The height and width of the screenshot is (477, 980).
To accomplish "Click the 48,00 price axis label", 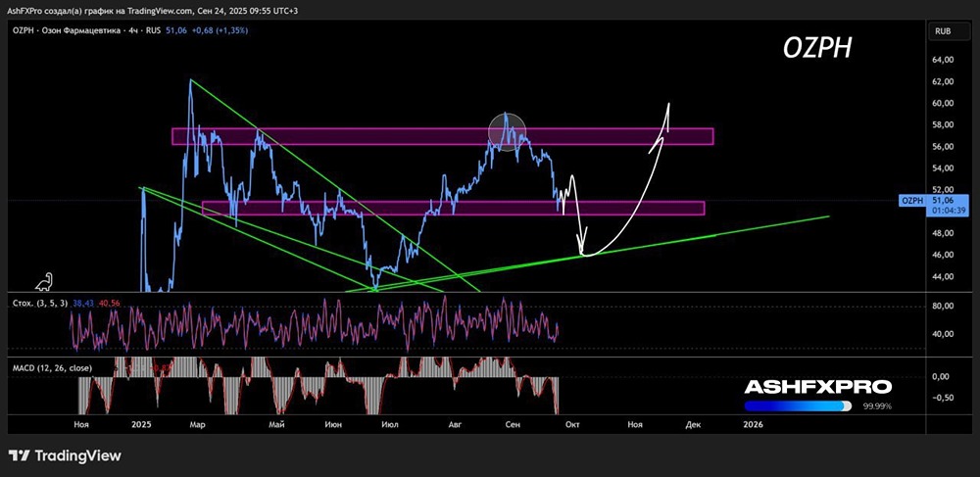I will [x=942, y=233].
